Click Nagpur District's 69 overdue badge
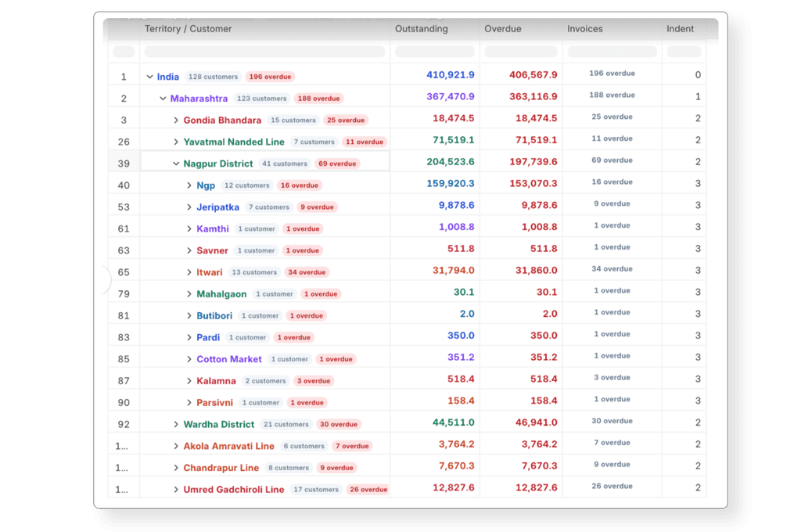This screenshot has width=801, height=532. (337, 164)
